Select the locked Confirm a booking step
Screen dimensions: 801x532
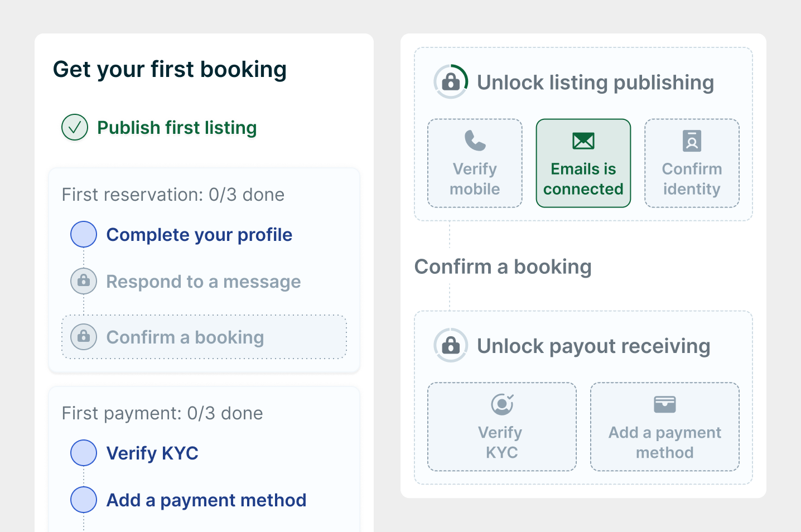pyautogui.click(x=185, y=337)
